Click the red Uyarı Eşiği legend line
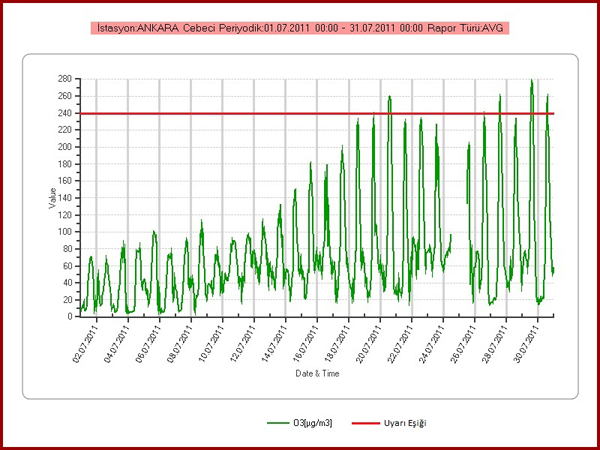This screenshot has height=450, width=600. (366, 424)
